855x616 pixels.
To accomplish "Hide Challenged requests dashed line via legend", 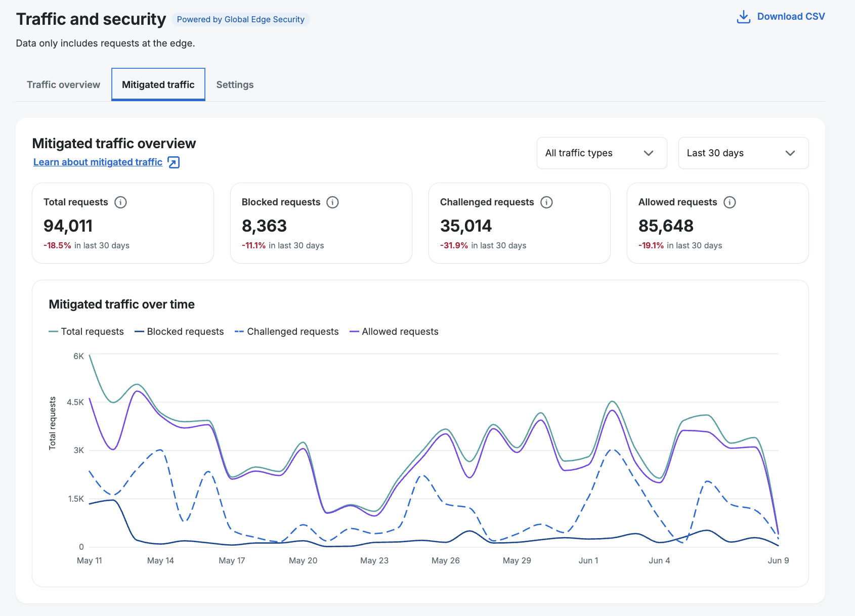I will click(x=287, y=332).
